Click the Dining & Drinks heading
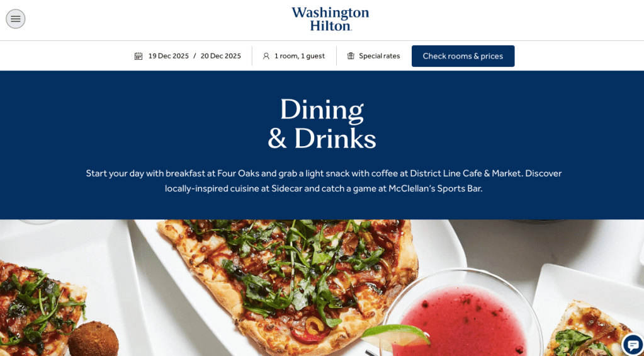 tap(322, 123)
